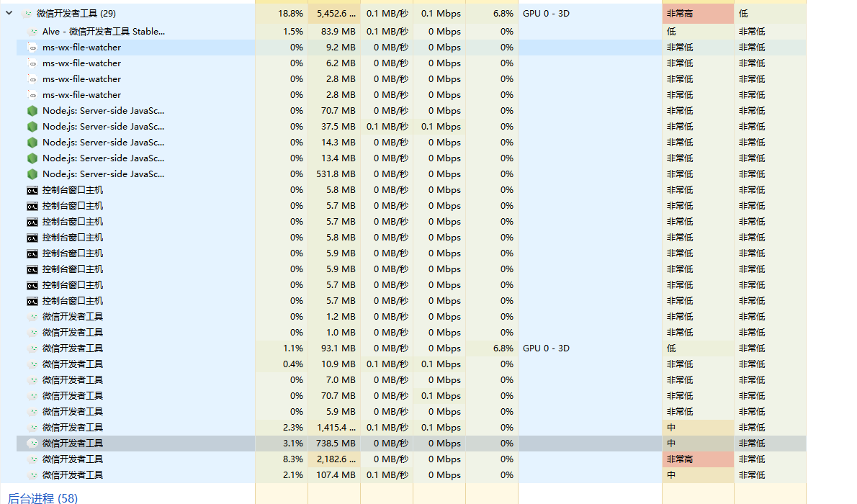
Task: Click the 738.5 MB memory cell
Action: click(334, 444)
